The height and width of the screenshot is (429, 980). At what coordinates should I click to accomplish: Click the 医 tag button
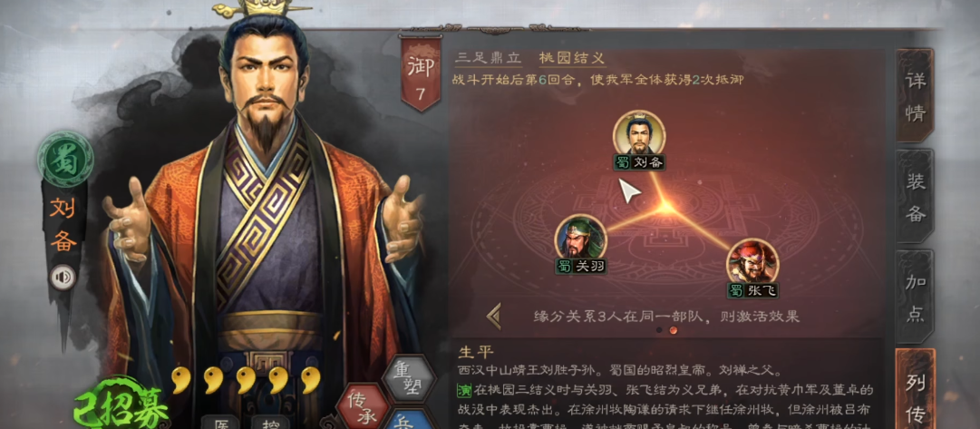(219, 423)
